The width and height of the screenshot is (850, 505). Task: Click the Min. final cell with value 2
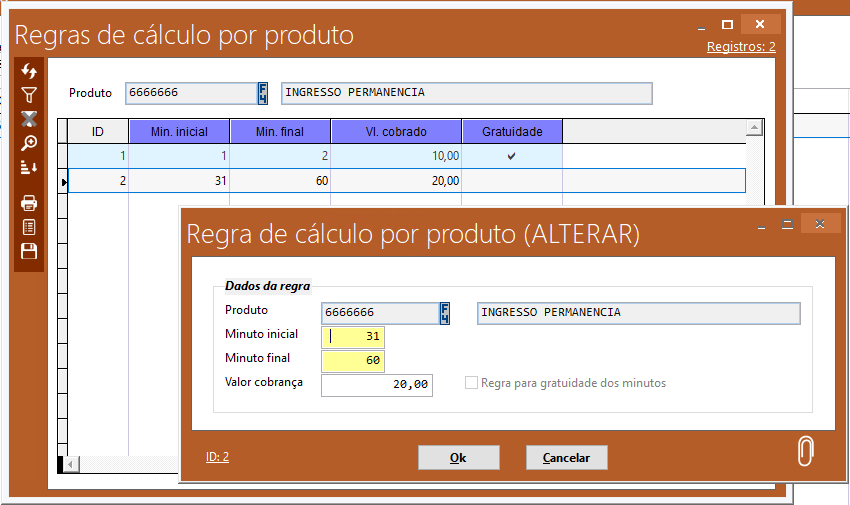tap(280, 156)
